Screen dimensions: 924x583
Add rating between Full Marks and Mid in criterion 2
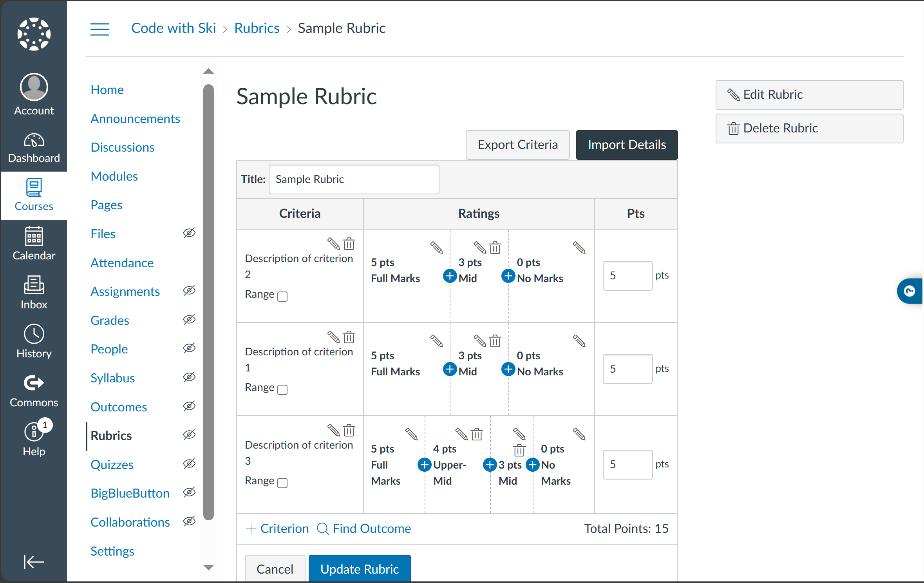(x=450, y=276)
